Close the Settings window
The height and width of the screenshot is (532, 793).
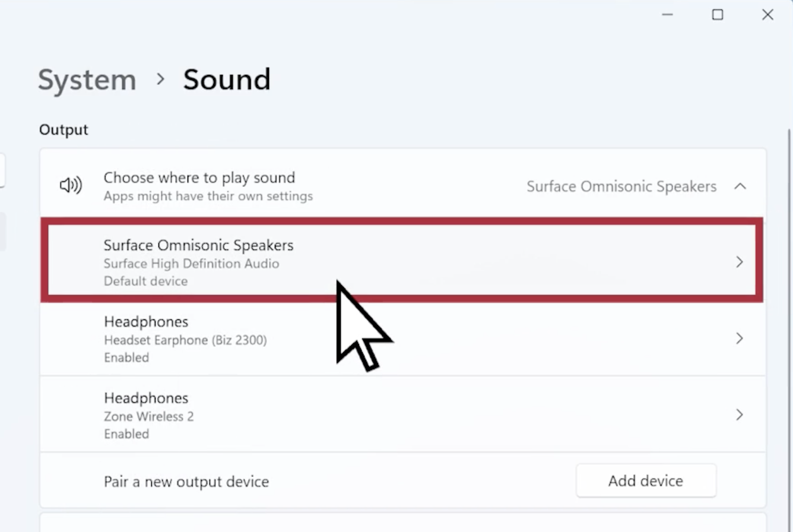pos(767,15)
